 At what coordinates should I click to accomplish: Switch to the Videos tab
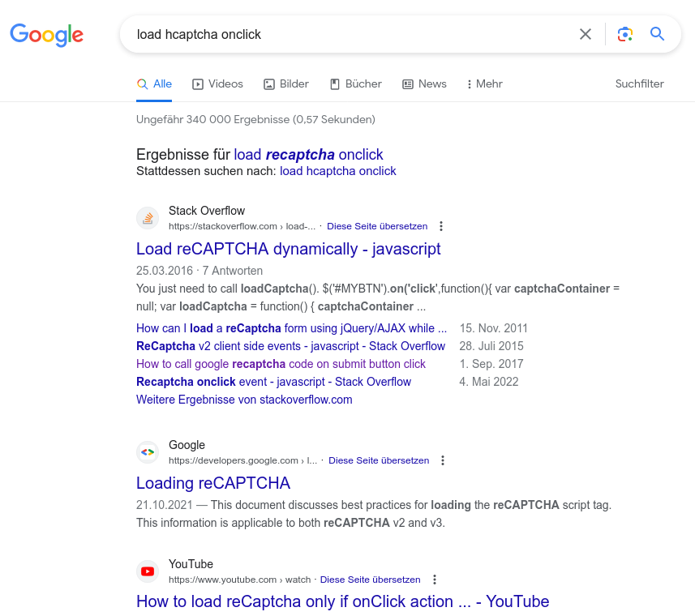[217, 83]
